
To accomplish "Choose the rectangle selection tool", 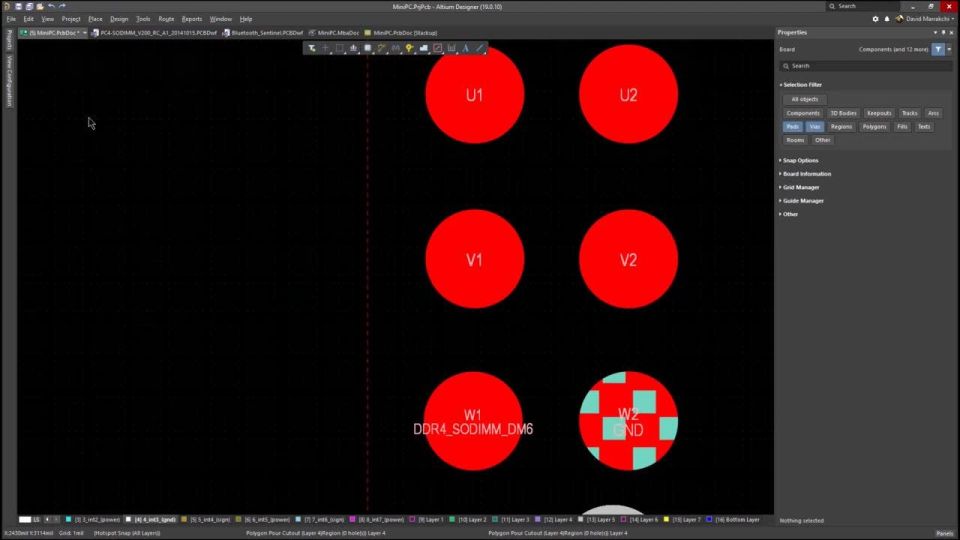I will click(340, 48).
